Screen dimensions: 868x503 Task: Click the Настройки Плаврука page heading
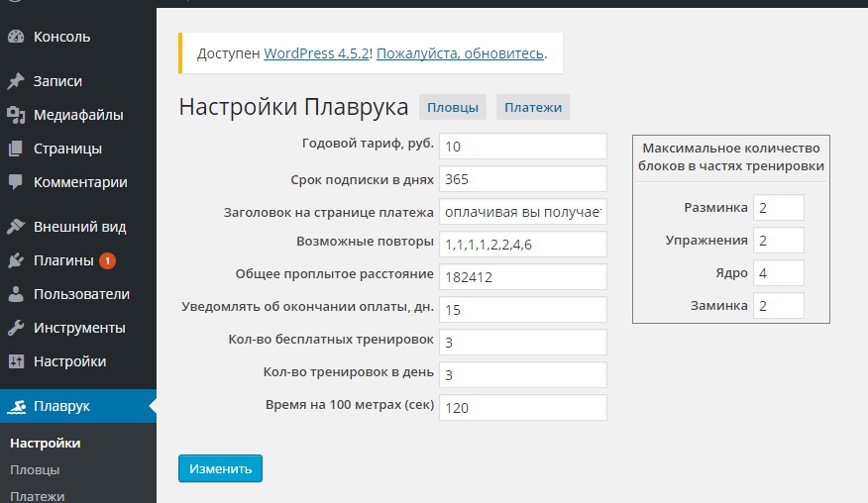tap(293, 107)
